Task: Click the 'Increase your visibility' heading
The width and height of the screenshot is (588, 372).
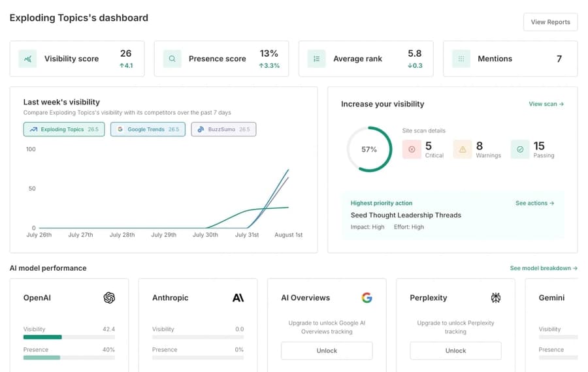Action: pos(382,104)
